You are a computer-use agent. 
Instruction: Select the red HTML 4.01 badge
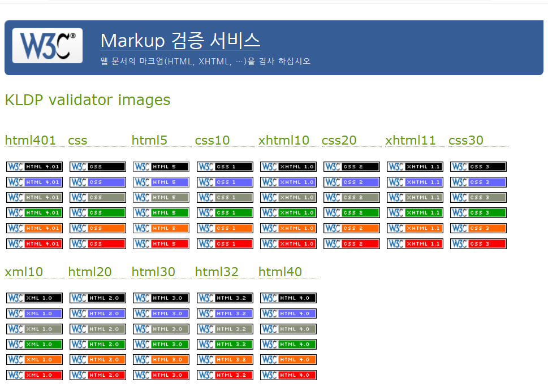pyautogui.click(x=34, y=243)
